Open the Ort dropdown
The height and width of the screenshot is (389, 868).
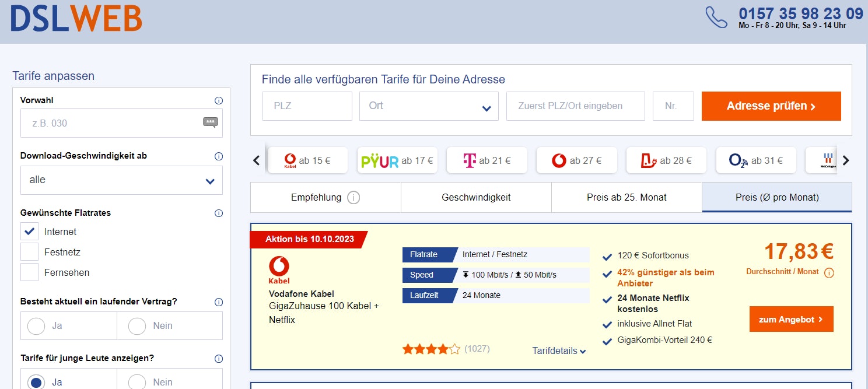coord(429,106)
